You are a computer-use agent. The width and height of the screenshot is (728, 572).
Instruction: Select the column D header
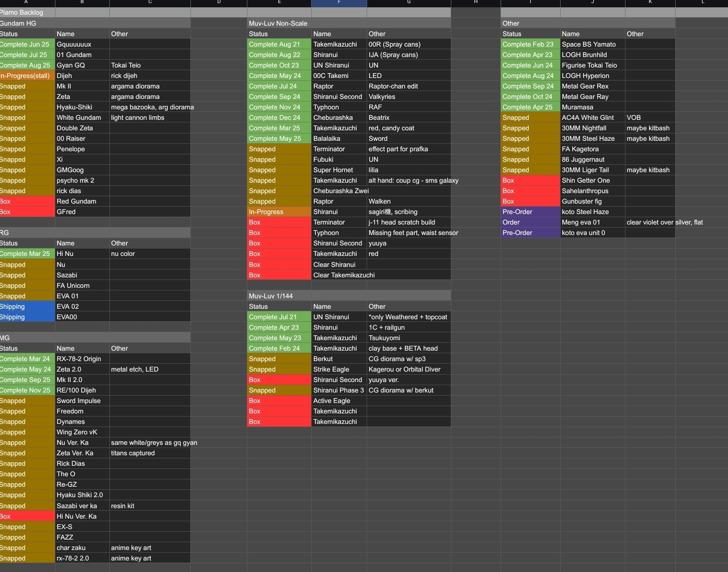tap(219, 3)
